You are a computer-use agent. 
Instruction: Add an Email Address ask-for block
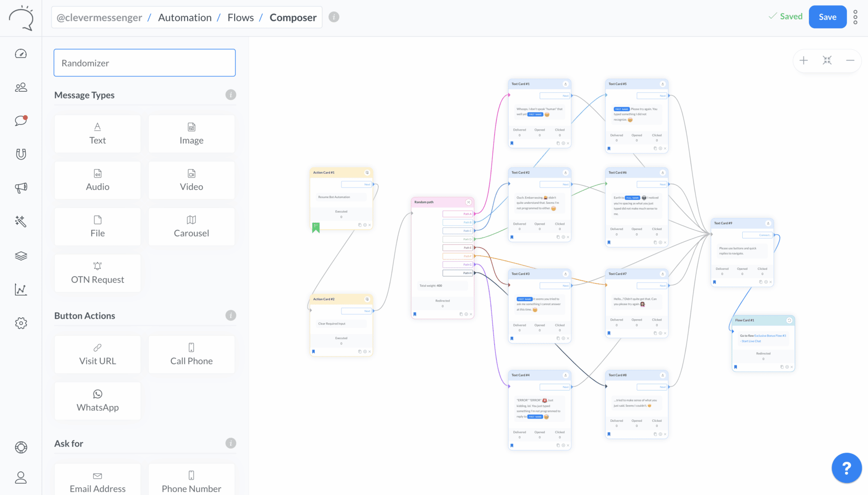click(98, 480)
